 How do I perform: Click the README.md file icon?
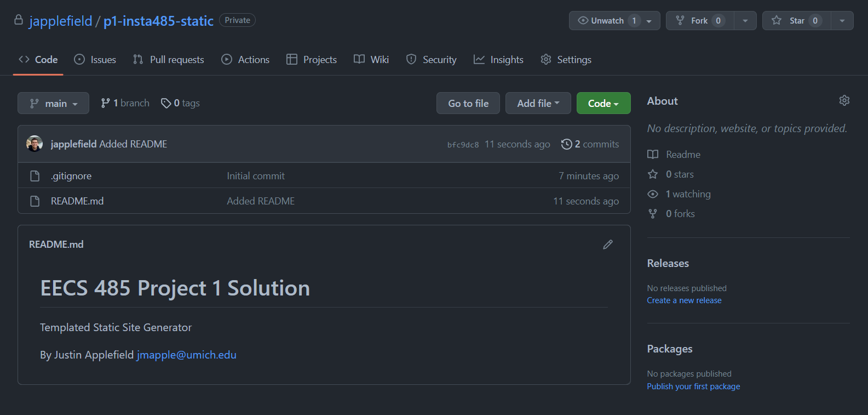click(x=35, y=201)
